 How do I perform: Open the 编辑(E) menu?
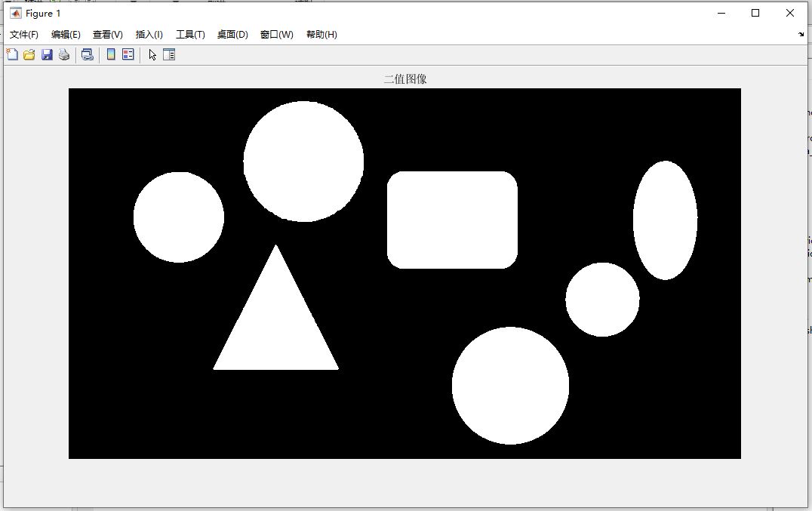coord(66,34)
